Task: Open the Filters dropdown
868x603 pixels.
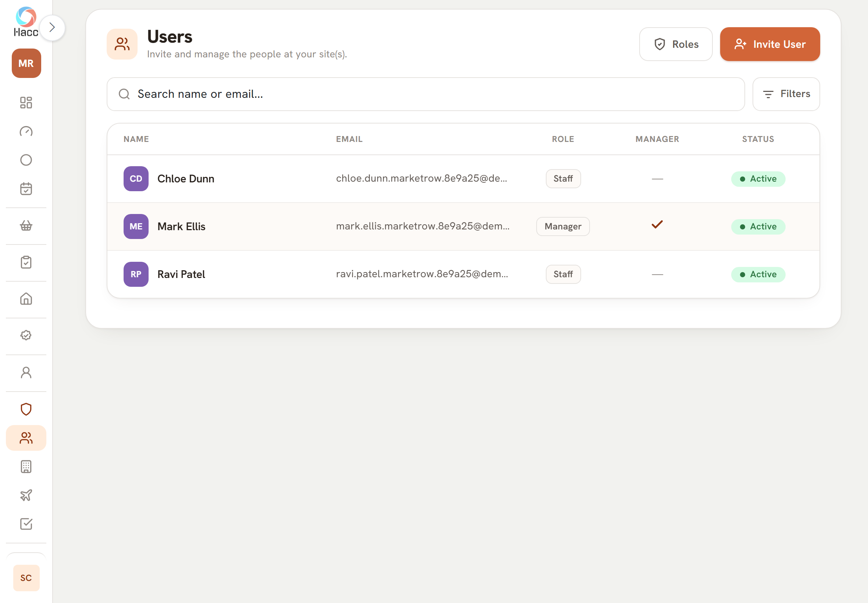Action: pyautogui.click(x=786, y=94)
